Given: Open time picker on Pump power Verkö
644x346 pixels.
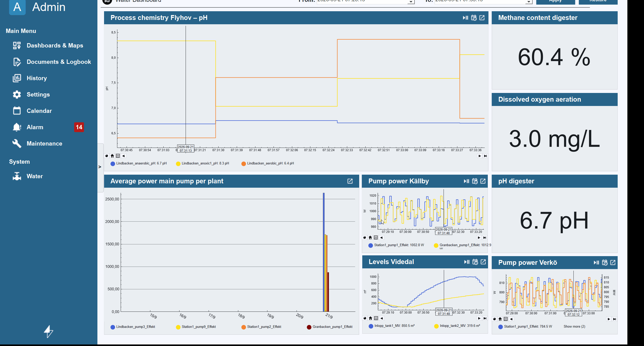Looking at the screenshot, I should point(605,263).
